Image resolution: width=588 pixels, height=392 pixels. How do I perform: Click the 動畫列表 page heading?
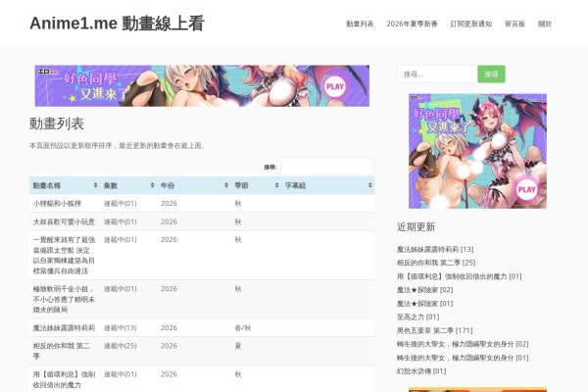point(57,123)
